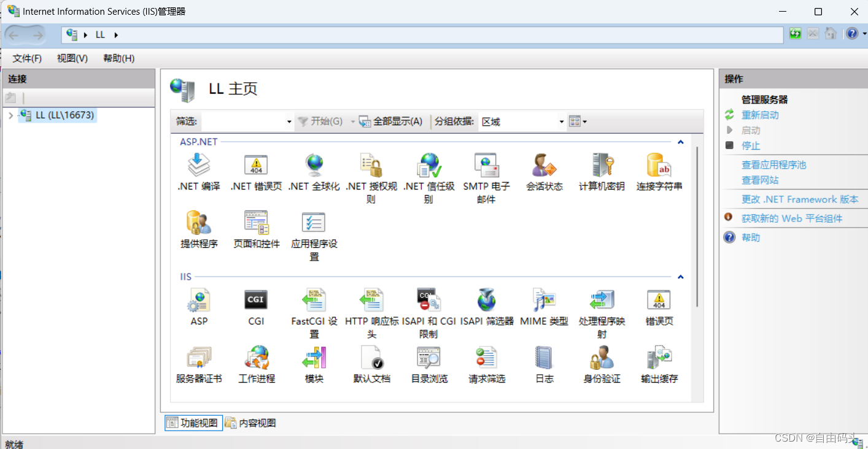Click the green refresh icon in address bar
The image size is (868, 449).
pyautogui.click(x=795, y=34)
